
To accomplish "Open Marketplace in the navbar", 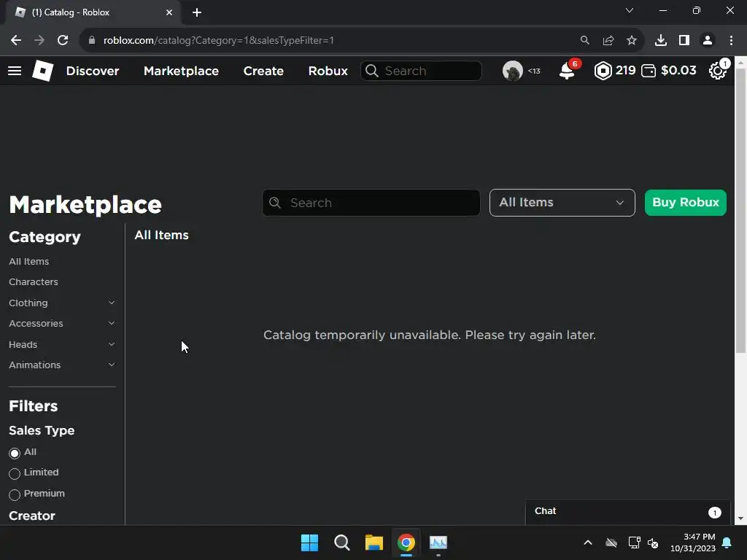I will [181, 71].
